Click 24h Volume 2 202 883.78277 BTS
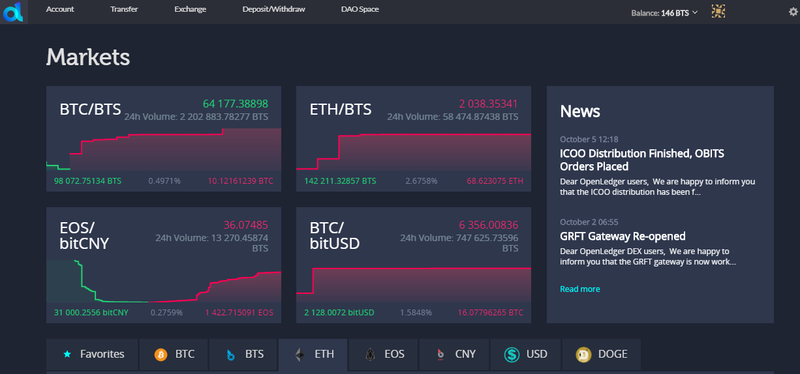The height and width of the screenshot is (374, 800). pyautogui.click(x=196, y=117)
